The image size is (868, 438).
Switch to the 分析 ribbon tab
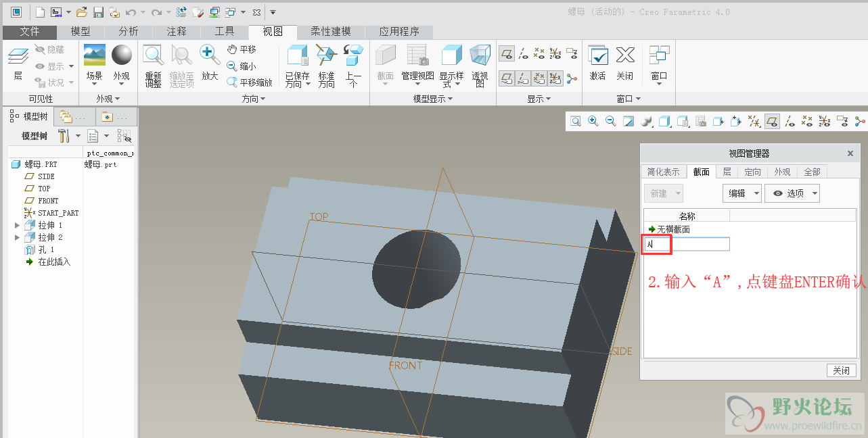tap(128, 32)
